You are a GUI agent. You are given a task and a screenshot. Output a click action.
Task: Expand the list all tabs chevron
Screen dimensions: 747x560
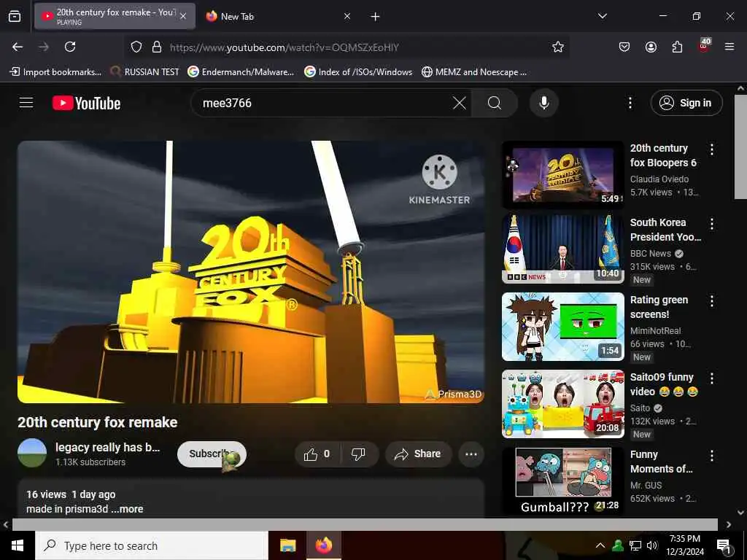[602, 16]
